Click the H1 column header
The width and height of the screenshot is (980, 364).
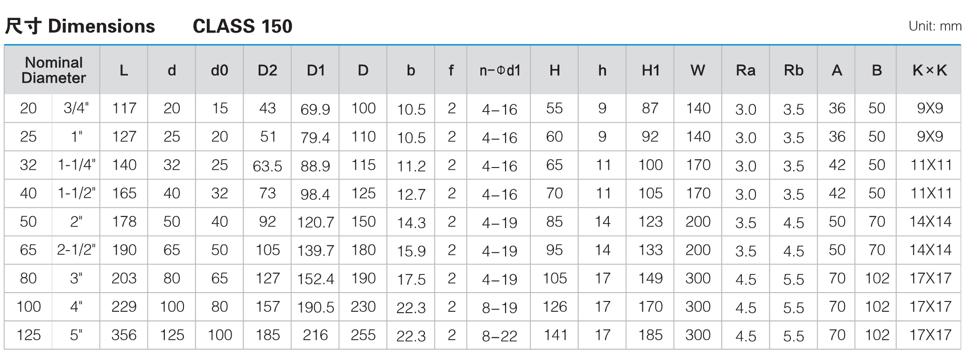point(650,70)
